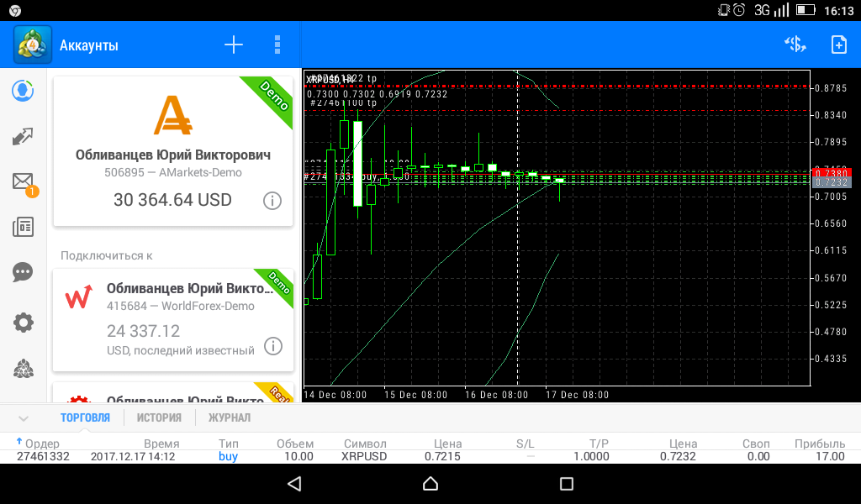Screen dimensions: 861x504
Task: Tap order number 27461332
Action: pyautogui.click(x=43, y=456)
